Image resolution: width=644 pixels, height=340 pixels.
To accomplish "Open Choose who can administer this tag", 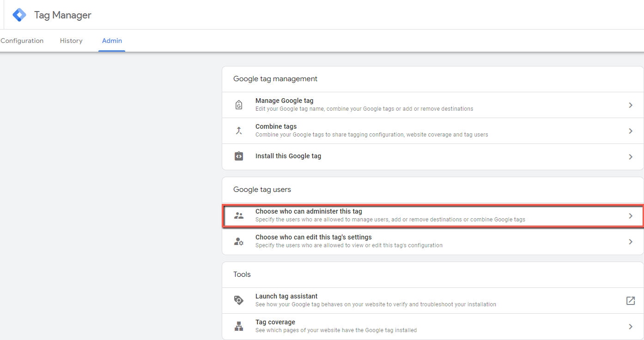I will 433,216.
